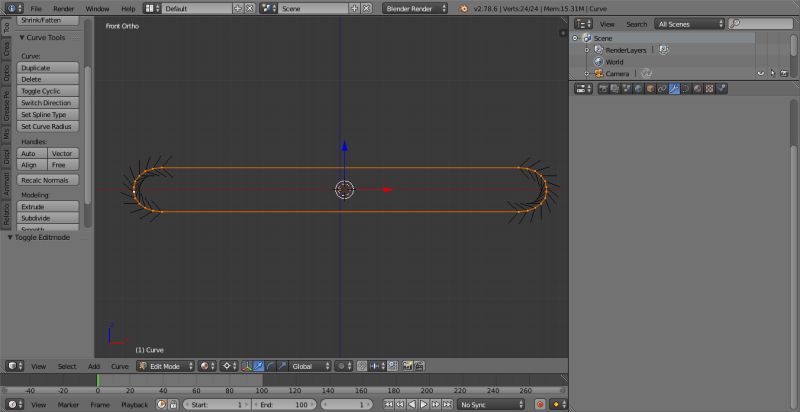Click Recalc Normals button
Screen dimensions: 800x412
click(48, 181)
